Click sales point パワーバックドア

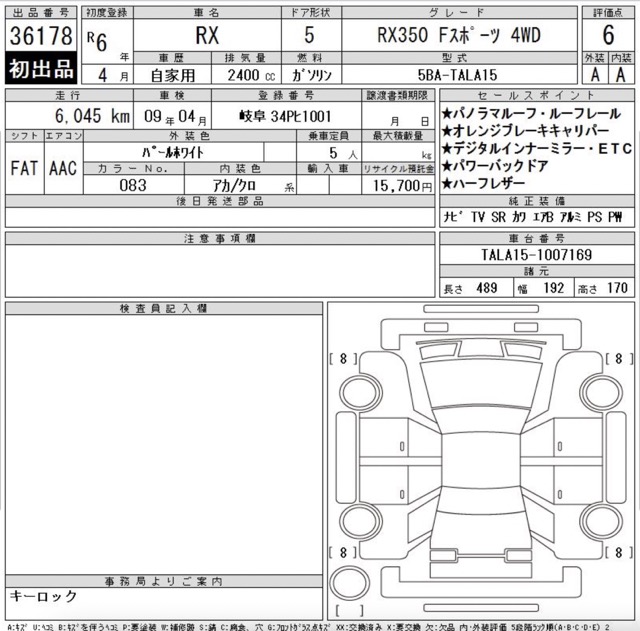point(495,166)
